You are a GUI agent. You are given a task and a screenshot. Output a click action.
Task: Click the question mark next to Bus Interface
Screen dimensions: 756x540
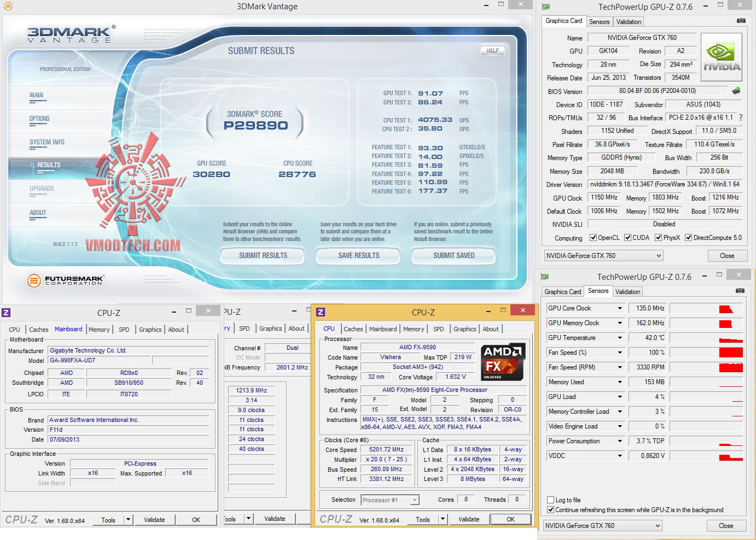tap(741, 118)
